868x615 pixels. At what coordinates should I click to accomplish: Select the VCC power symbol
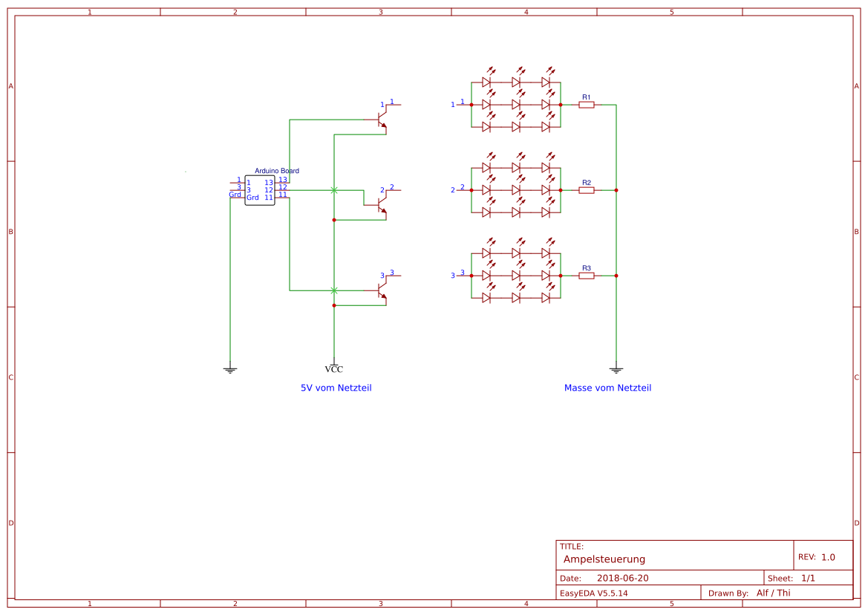click(x=334, y=364)
